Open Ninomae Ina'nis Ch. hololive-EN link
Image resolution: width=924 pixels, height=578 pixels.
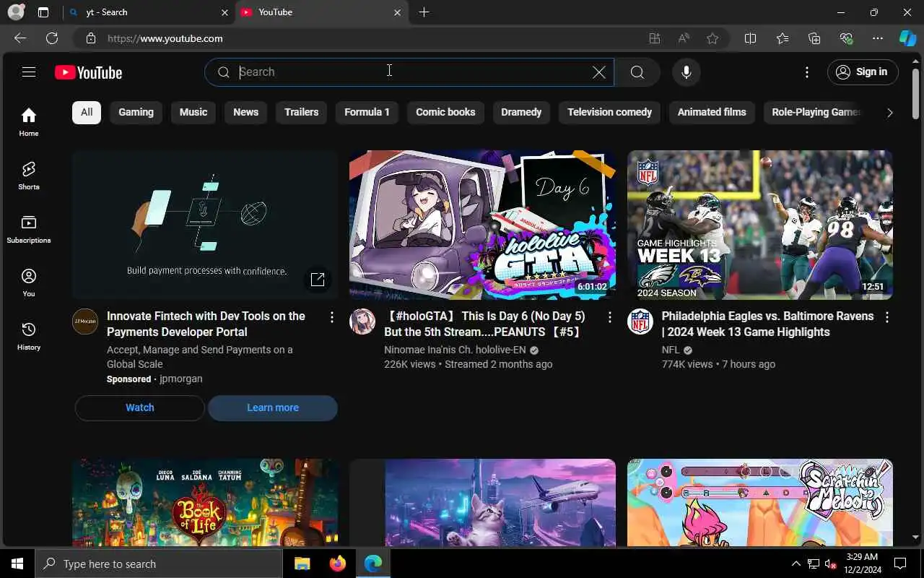click(x=455, y=350)
